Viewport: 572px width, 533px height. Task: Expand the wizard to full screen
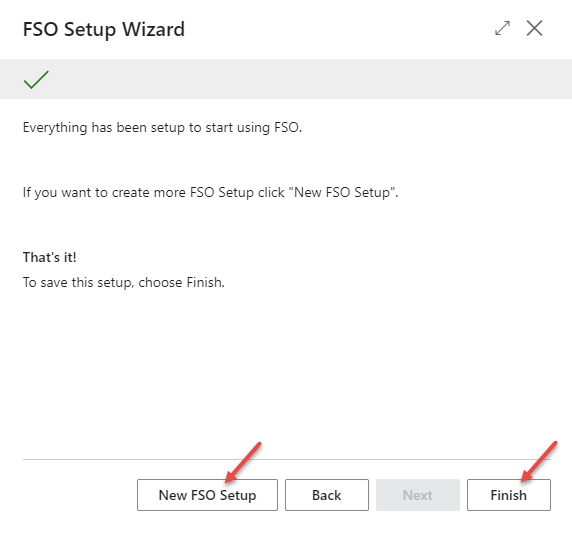coord(502,28)
